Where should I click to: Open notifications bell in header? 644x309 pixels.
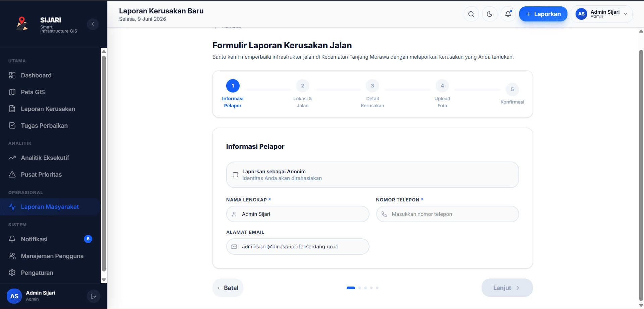(508, 14)
